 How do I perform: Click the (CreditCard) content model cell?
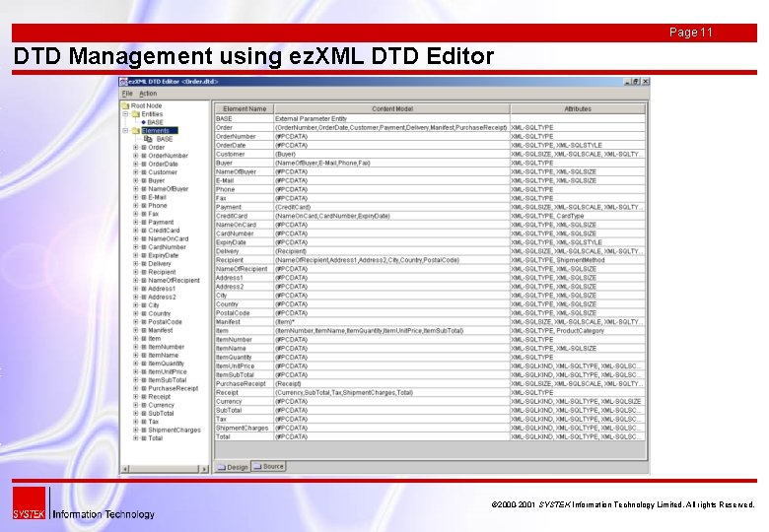coord(391,207)
